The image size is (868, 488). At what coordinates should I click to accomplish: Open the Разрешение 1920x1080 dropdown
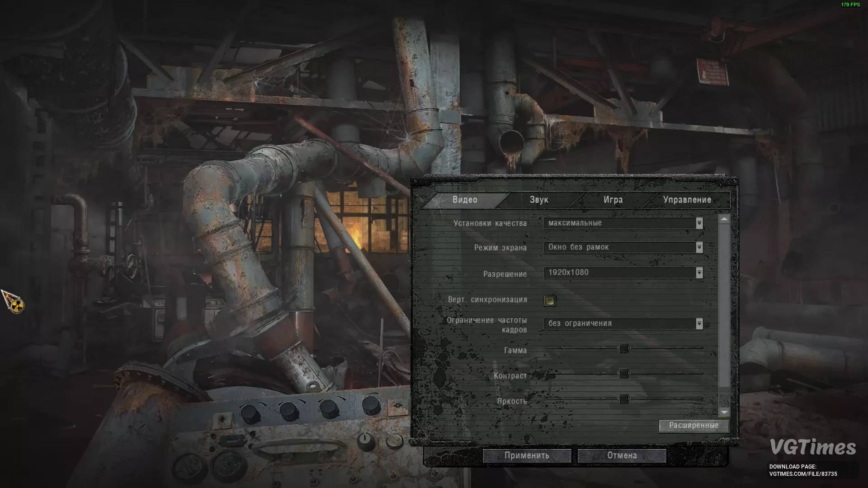(623, 272)
